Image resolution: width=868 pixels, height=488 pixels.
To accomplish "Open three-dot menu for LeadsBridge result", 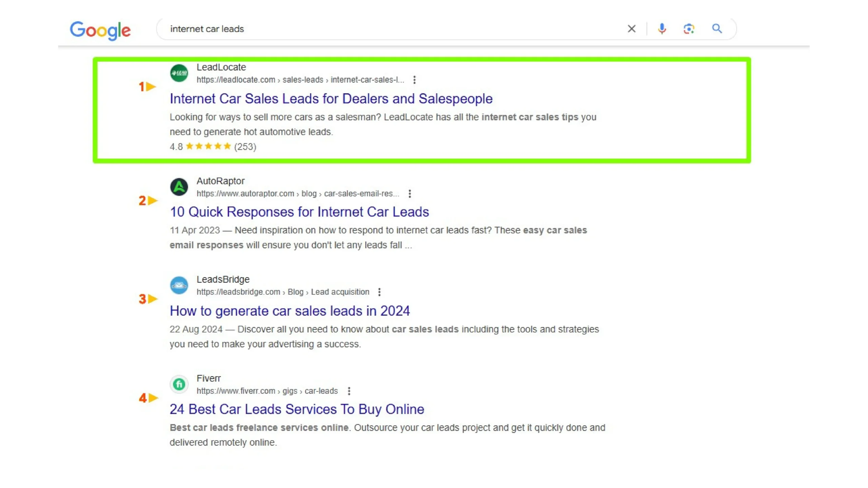I will [379, 292].
